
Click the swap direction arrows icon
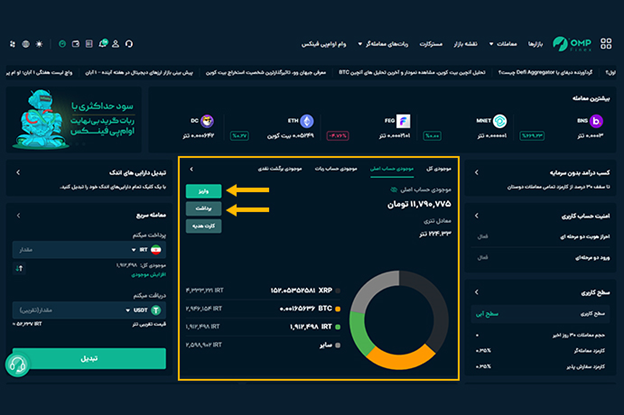(x=19, y=268)
